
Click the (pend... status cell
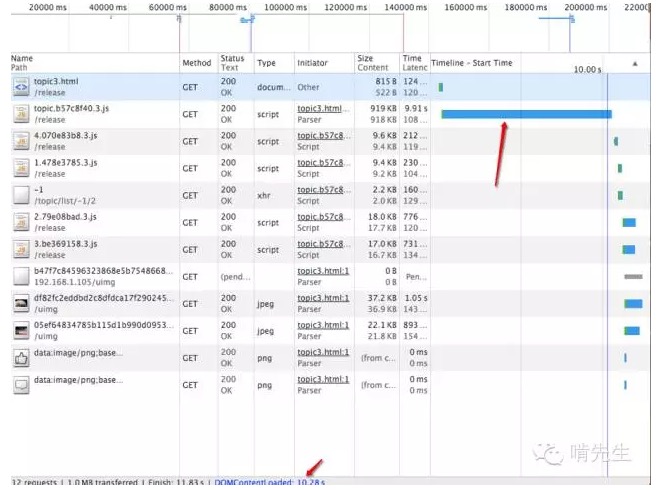[235, 277]
